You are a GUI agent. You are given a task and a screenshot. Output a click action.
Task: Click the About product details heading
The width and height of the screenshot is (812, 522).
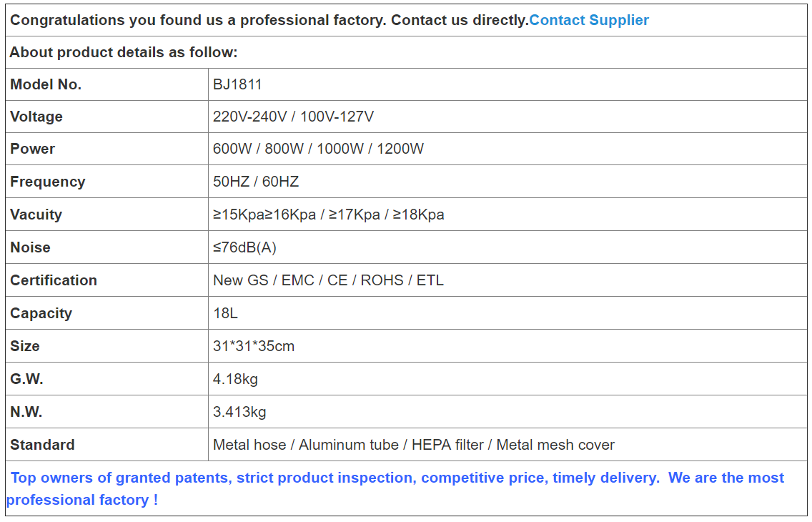tap(124, 52)
